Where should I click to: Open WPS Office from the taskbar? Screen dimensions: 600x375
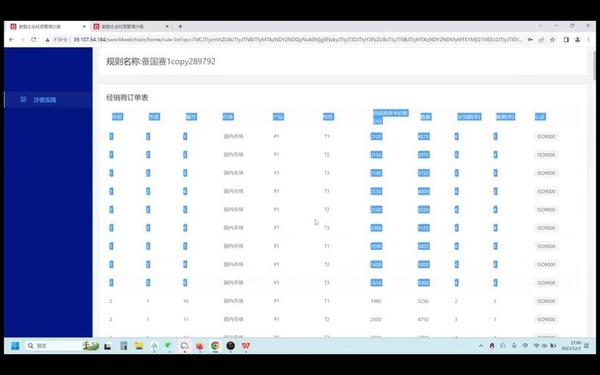246,346
